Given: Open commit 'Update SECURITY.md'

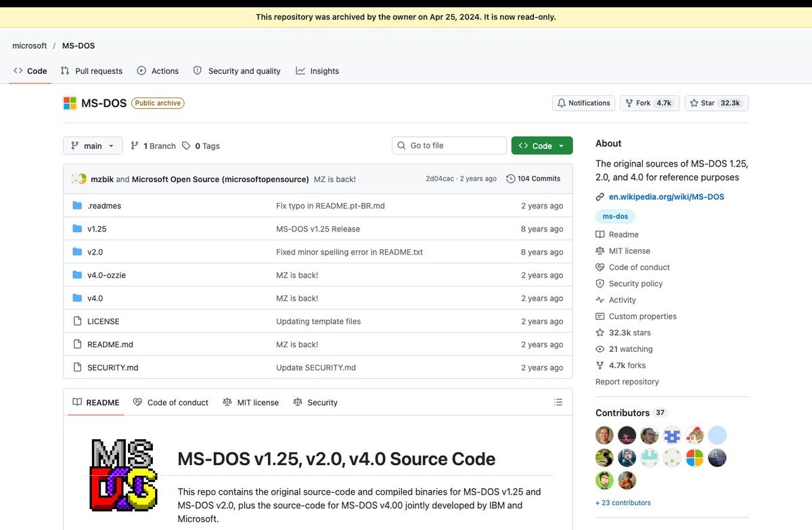Looking at the screenshot, I should coord(316,368).
